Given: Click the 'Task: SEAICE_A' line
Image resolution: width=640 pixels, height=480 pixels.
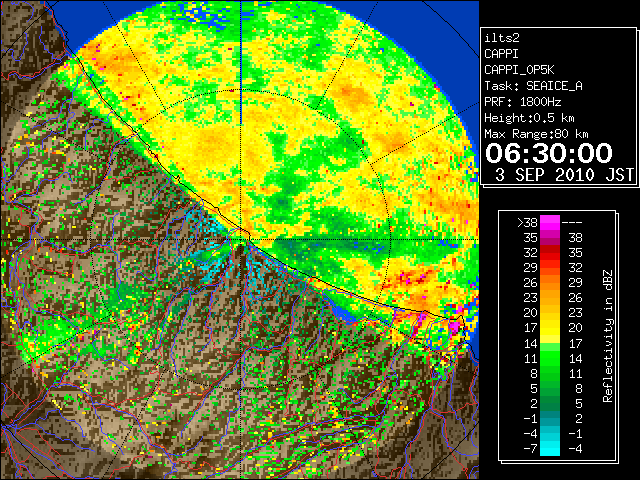Looking at the screenshot, I should pyautogui.click(x=533, y=86).
